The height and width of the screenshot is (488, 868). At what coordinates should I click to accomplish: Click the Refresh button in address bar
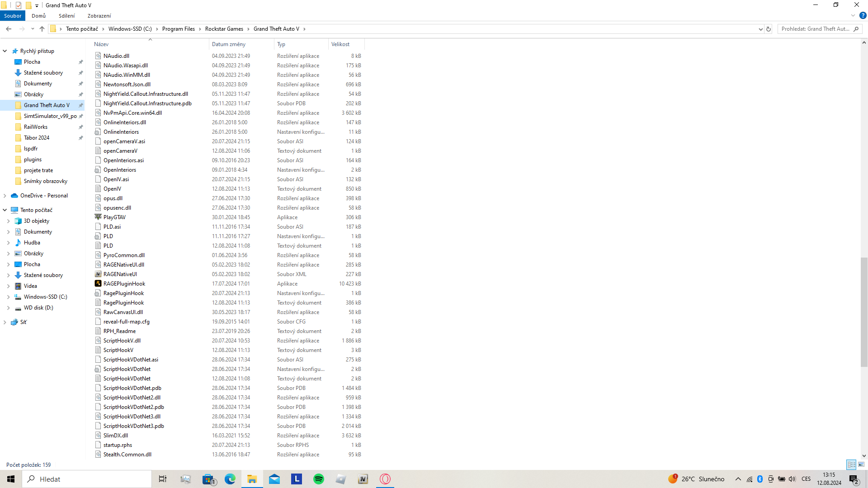pyautogui.click(x=768, y=29)
